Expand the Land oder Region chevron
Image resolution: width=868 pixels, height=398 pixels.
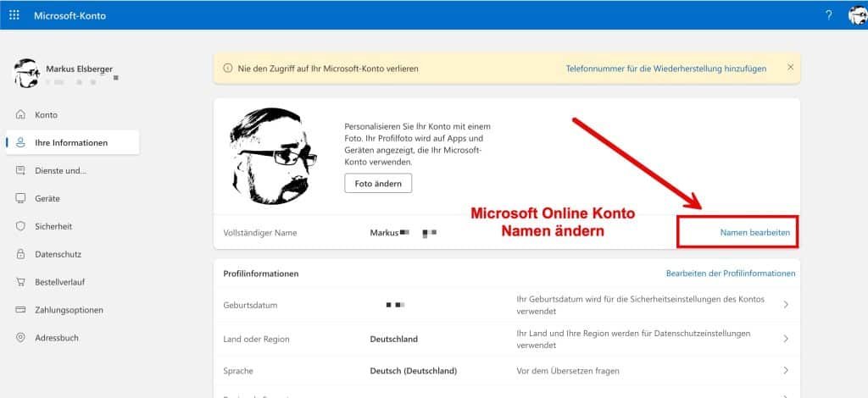pyautogui.click(x=786, y=339)
